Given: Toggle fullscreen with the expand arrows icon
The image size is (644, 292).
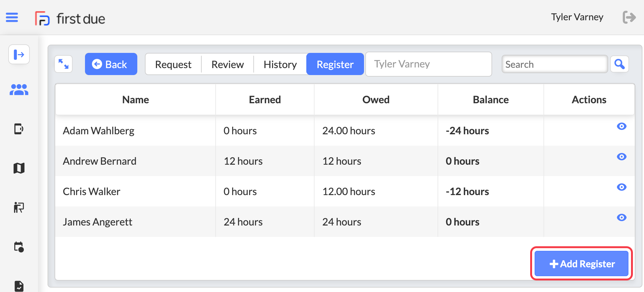Looking at the screenshot, I should point(63,64).
